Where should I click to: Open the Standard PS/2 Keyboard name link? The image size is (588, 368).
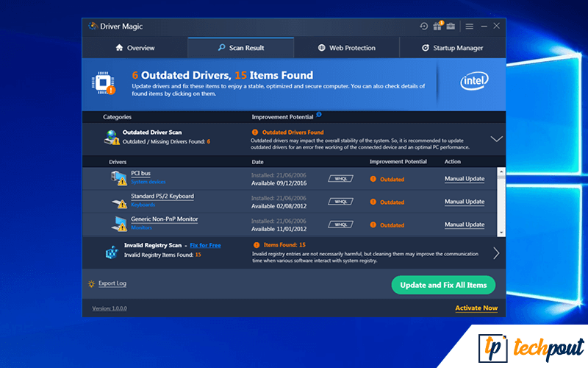[162, 196]
